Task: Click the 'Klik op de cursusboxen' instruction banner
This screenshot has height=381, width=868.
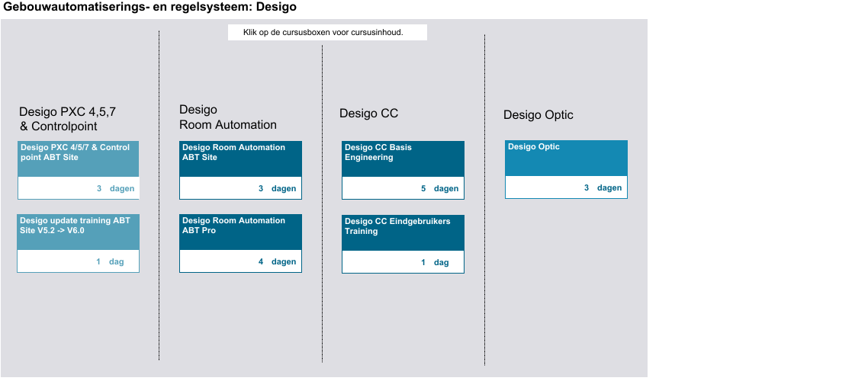Action: 326,33
